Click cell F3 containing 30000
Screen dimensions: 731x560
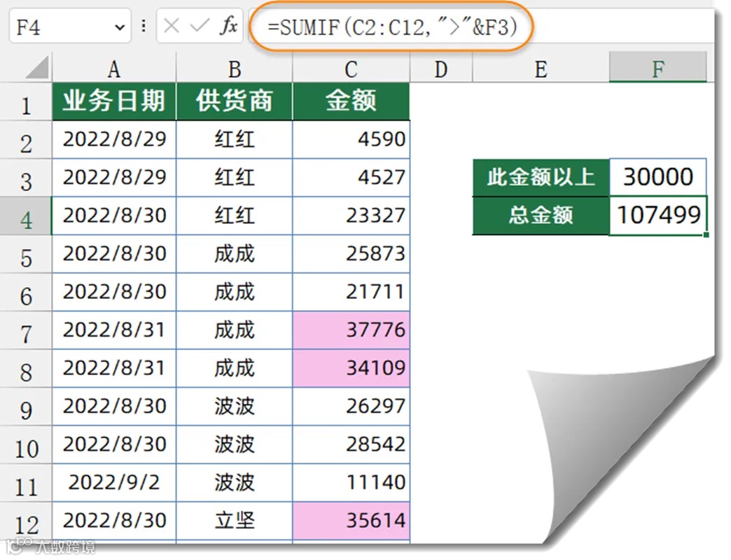657,176
